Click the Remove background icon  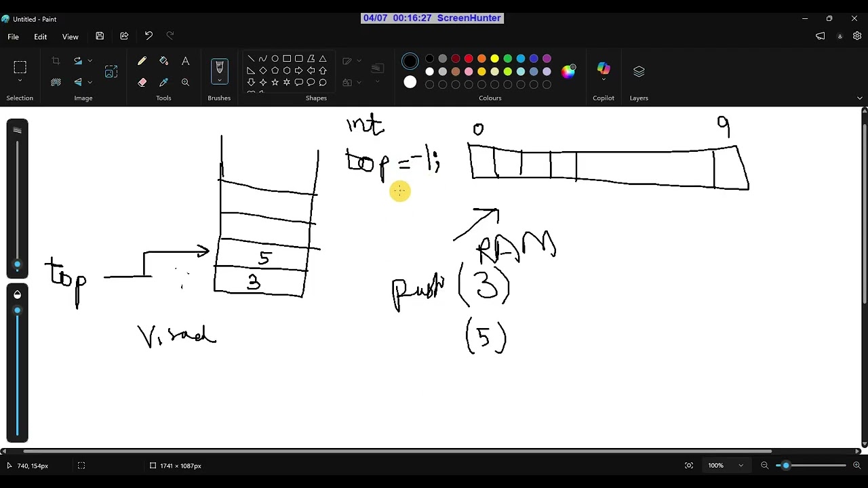coord(56,82)
